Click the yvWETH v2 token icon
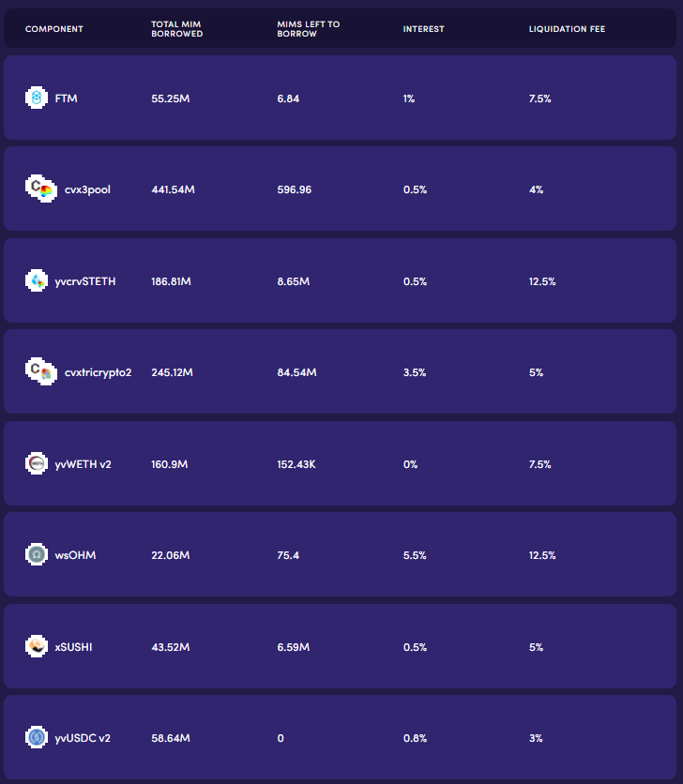The height and width of the screenshot is (784, 683). pos(36,463)
